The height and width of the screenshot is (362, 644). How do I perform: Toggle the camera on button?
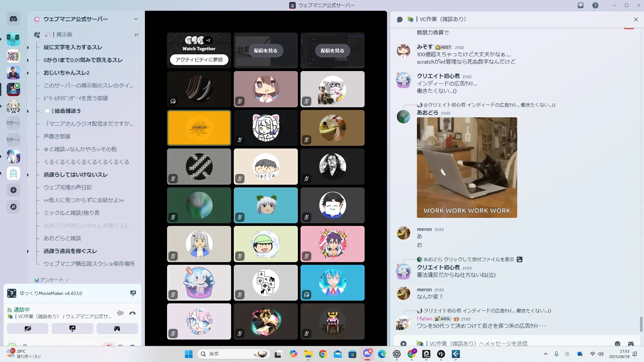point(28,328)
